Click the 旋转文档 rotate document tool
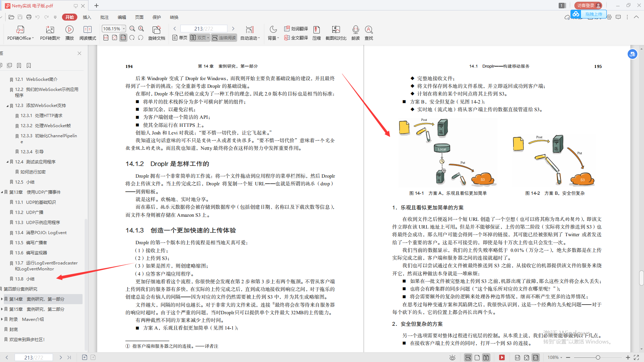 click(x=157, y=33)
